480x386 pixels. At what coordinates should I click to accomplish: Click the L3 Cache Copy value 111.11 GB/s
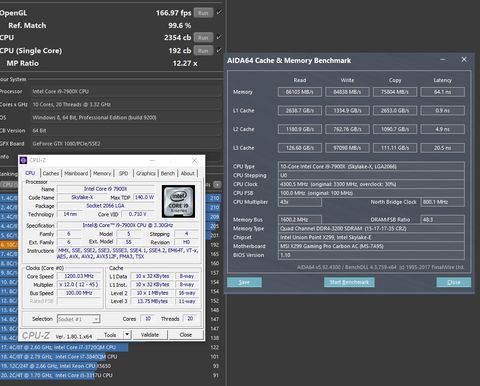395,148
